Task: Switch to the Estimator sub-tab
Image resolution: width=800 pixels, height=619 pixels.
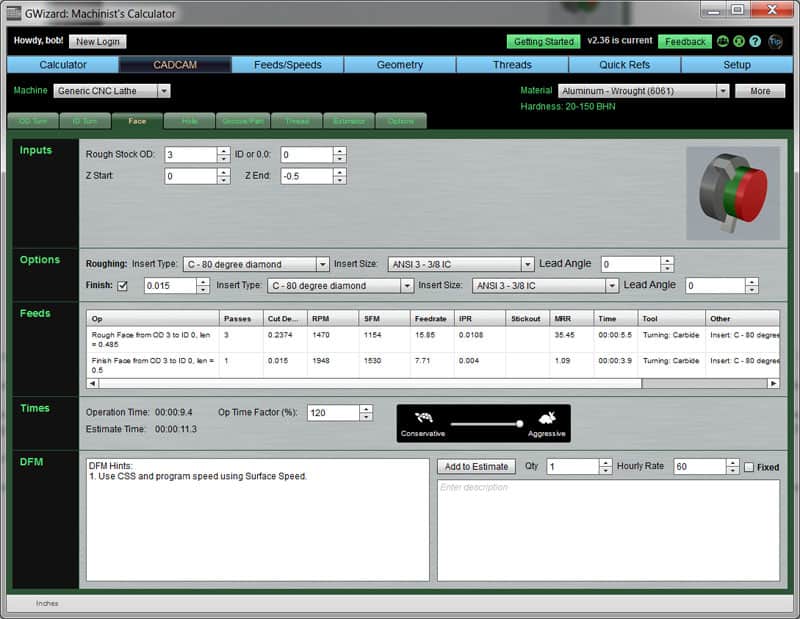Action: point(348,120)
